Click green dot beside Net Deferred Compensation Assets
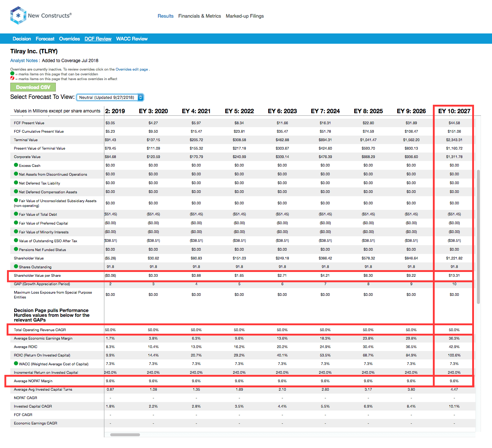Image resolution: width=492 pixels, height=448 pixels. pos(16,191)
